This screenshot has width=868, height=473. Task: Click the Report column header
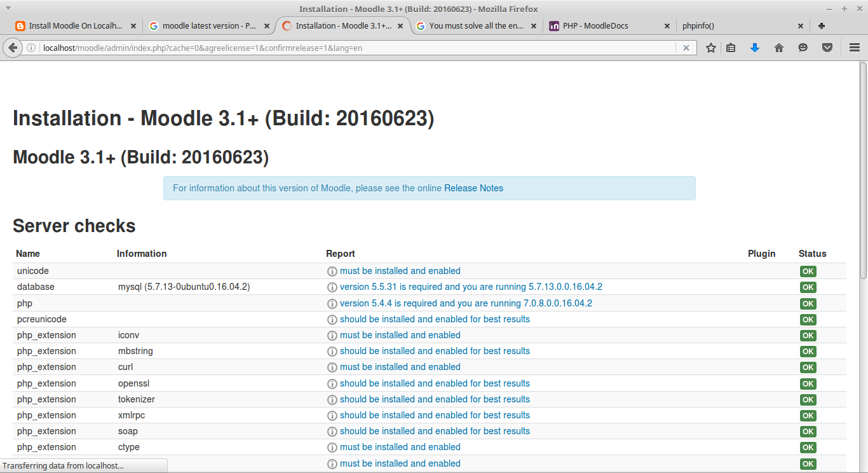pos(341,254)
